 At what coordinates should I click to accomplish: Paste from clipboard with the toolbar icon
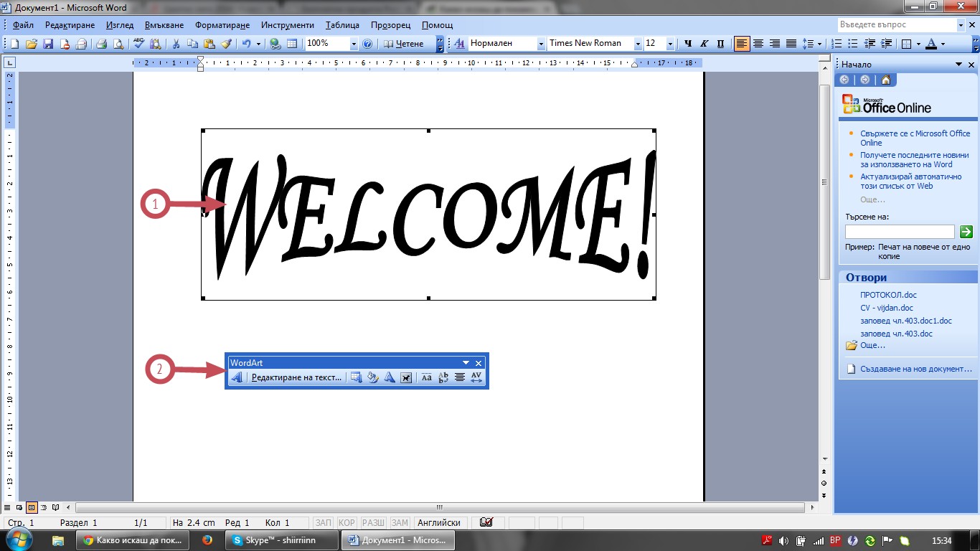tap(209, 44)
